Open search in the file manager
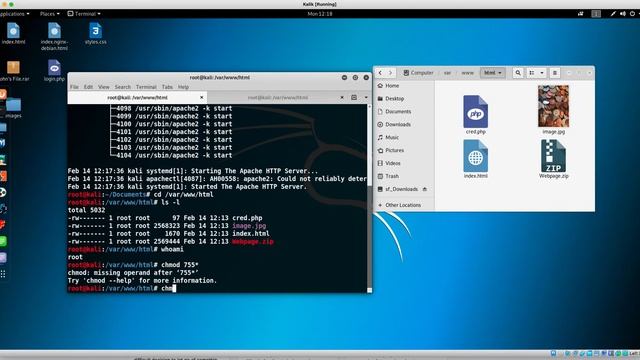The image size is (640, 360). pos(518,73)
